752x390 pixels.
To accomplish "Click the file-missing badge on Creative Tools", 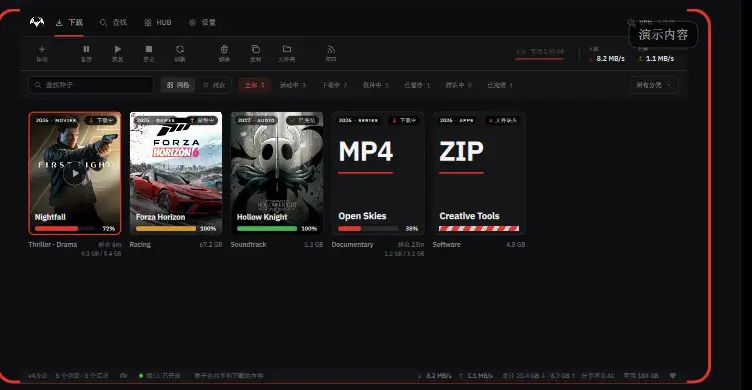I will [503, 120].
